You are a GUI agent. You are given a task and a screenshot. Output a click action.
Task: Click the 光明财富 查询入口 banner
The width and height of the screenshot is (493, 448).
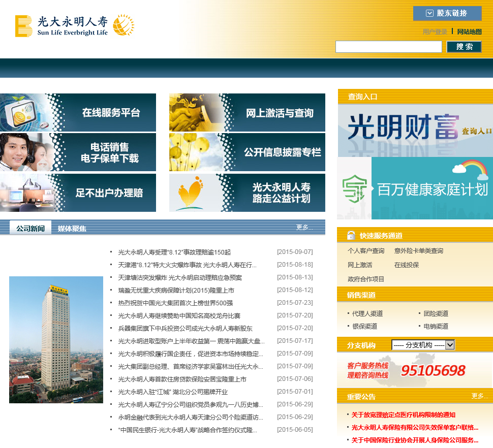[x=415, y=131]
